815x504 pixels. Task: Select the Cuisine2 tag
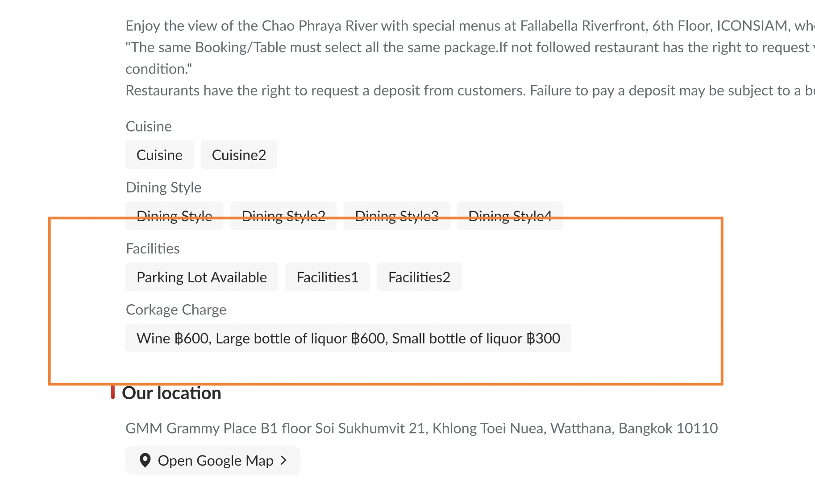[239, 155]
